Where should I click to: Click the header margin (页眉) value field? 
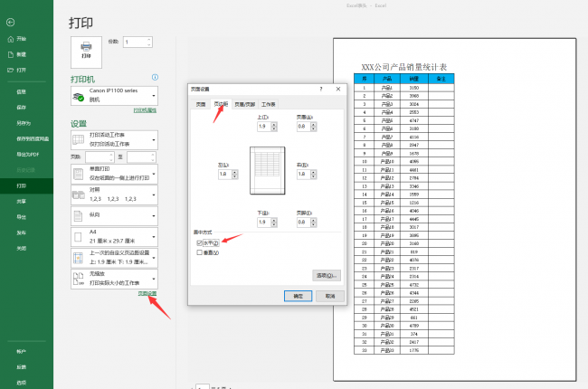tap(303, 127)
